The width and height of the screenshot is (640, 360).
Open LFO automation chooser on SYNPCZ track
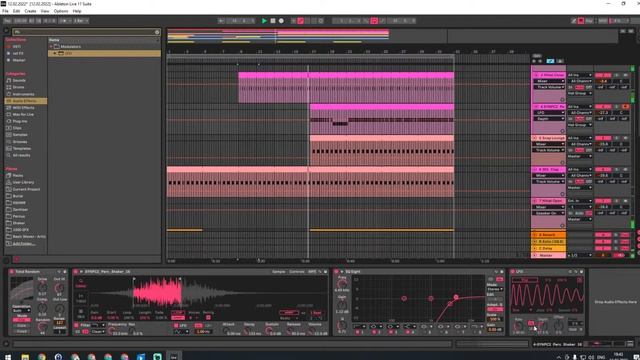(x=549, y=113)
